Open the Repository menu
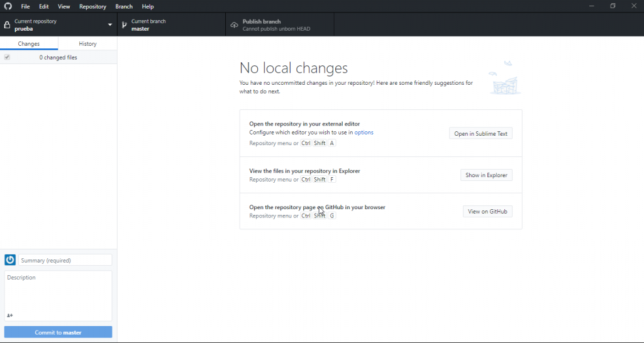644x343 pixels. [x=92, y=6]
